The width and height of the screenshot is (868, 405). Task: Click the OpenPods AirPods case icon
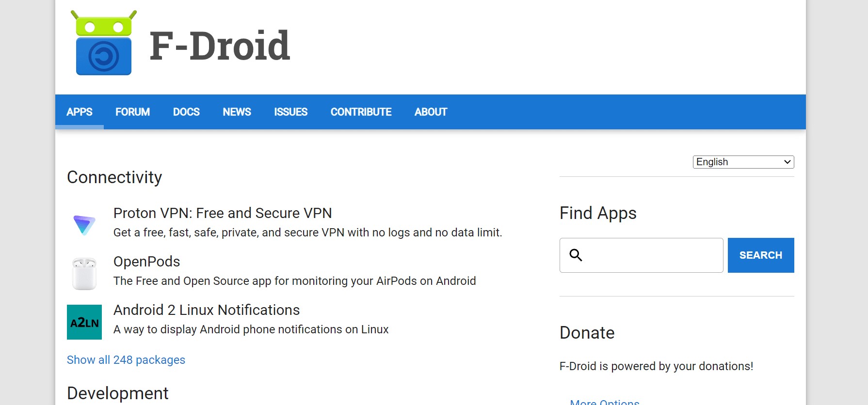point(84,273)
